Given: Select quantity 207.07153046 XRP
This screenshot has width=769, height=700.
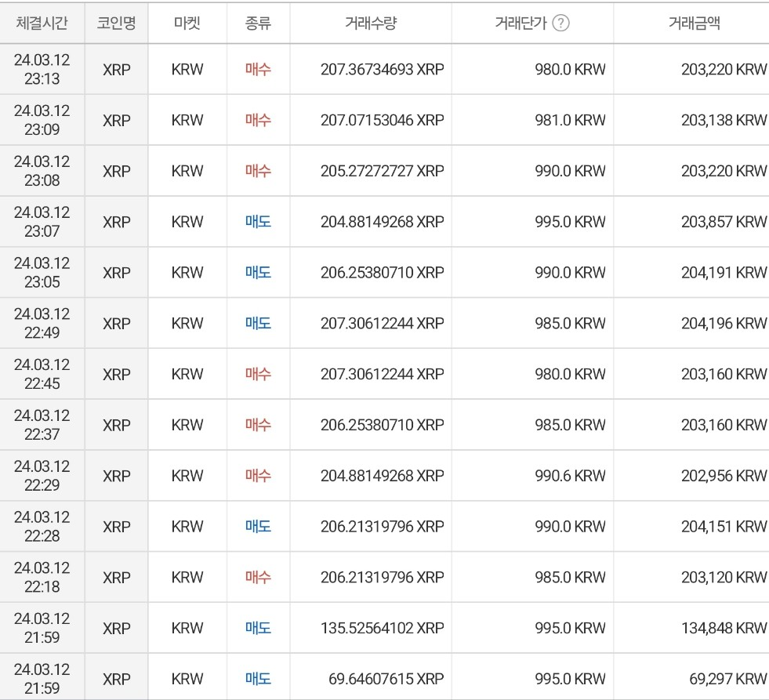Looking at the screenshot, I should (382, 120).
